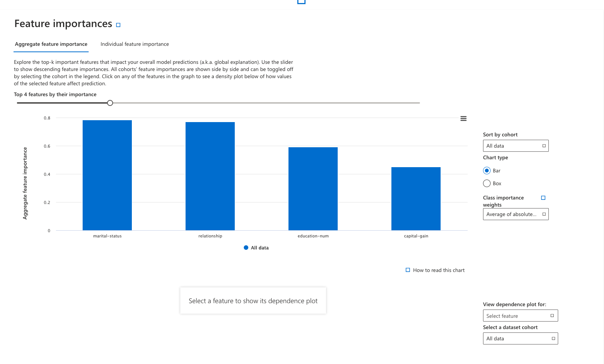Open the Sort by cohort dropdown

point(515,146)
